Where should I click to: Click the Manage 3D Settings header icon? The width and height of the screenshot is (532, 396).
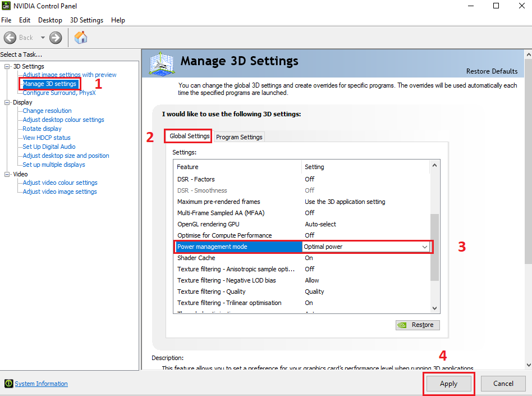coord(162,63)
